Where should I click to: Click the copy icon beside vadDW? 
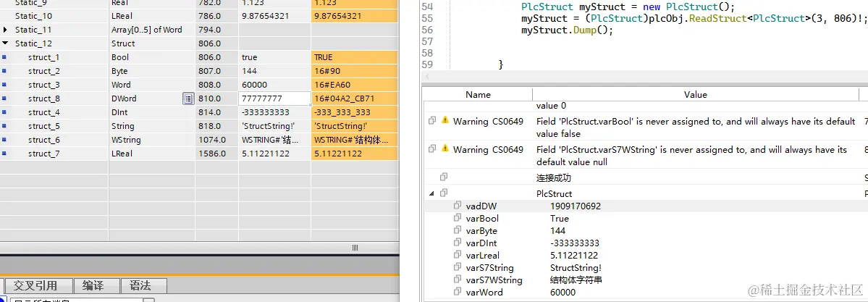tap(458, 206)
